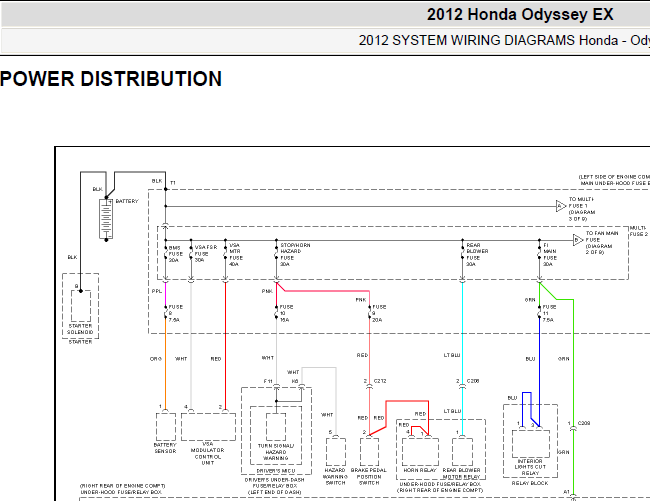Click the 'POWER DISTRIBUTION' heading
Screen dimensions: 650x501
[111, 79]
